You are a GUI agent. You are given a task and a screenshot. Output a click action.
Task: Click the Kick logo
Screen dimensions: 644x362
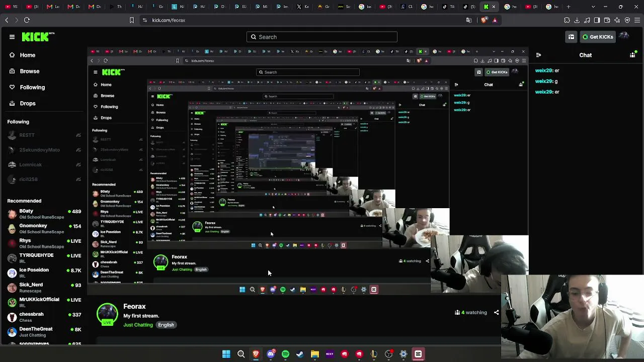tap(38, 37)
